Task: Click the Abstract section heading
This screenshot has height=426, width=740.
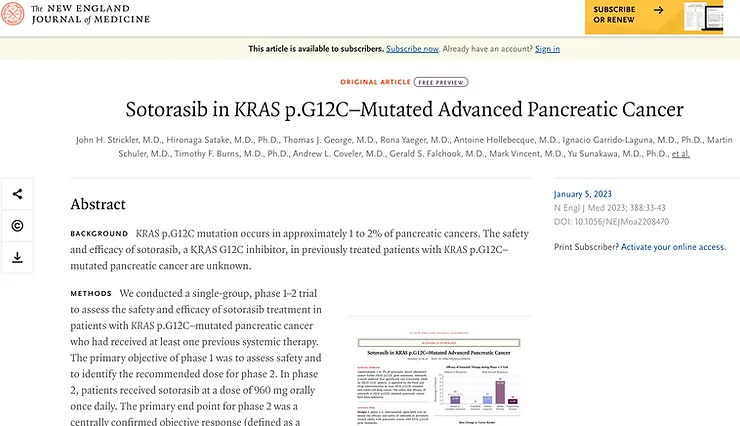Action: click(98, 204)
